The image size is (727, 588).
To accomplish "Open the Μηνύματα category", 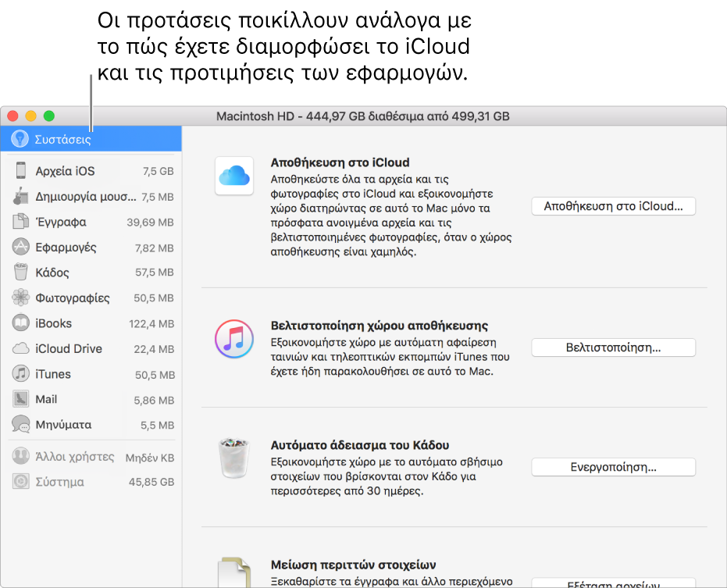I will [x=91, y=424].
